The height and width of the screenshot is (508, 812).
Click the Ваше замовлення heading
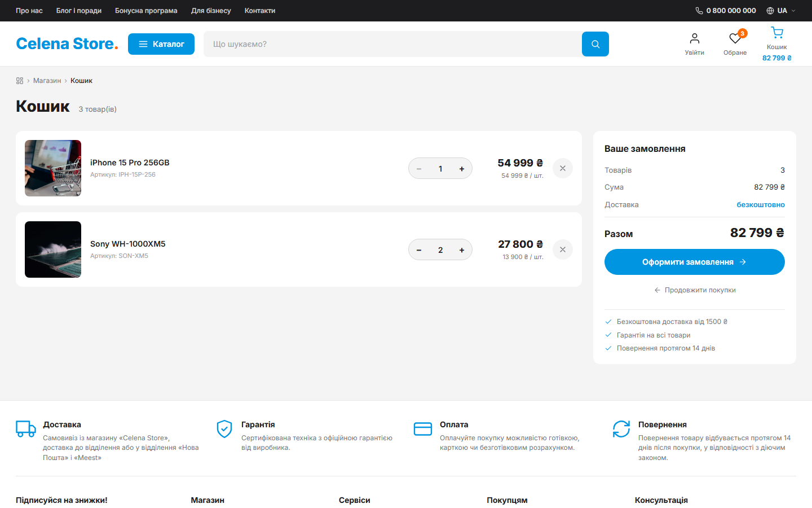[645, 149]
